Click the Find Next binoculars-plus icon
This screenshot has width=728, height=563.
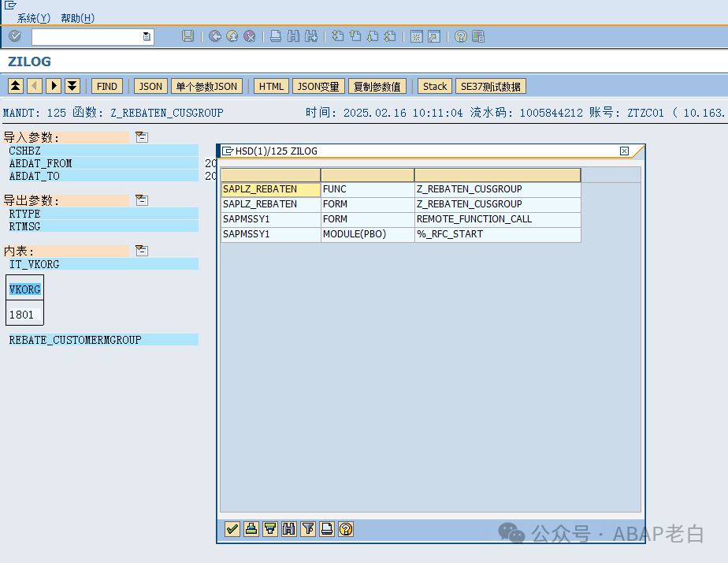click(x=311, y=36)
